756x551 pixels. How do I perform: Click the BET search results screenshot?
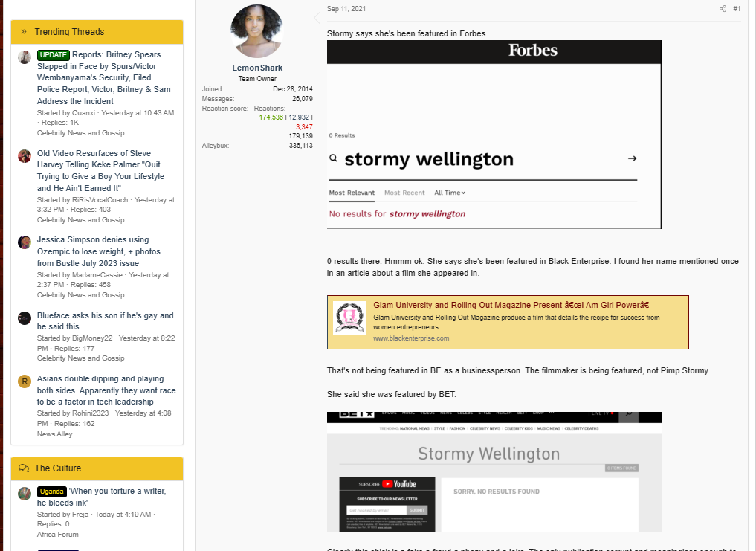(494, 472)
